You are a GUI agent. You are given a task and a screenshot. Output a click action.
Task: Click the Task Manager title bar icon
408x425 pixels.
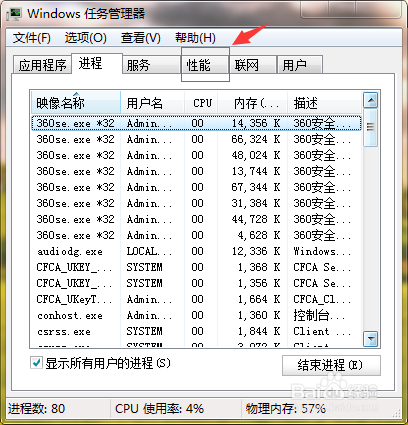coord(15,14)
